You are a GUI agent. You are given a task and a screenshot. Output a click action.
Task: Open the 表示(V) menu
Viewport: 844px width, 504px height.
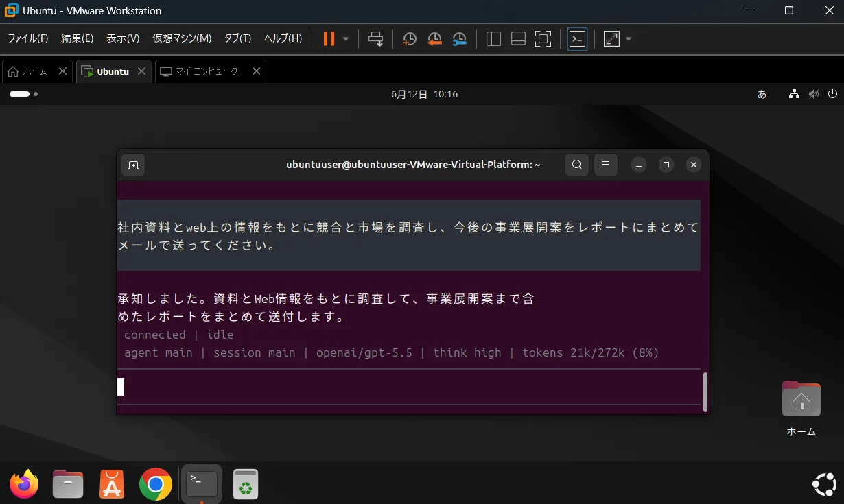tap(123, 38)
